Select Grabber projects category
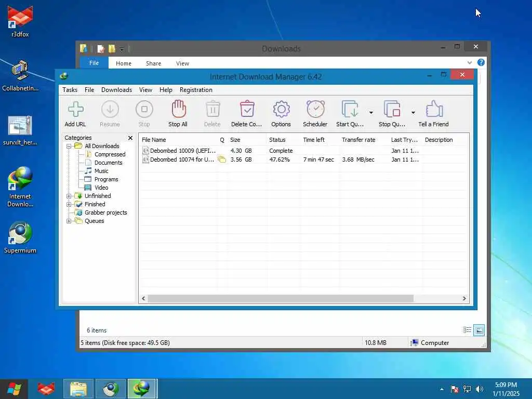This screenshot has height=399, width=532. 105,212
